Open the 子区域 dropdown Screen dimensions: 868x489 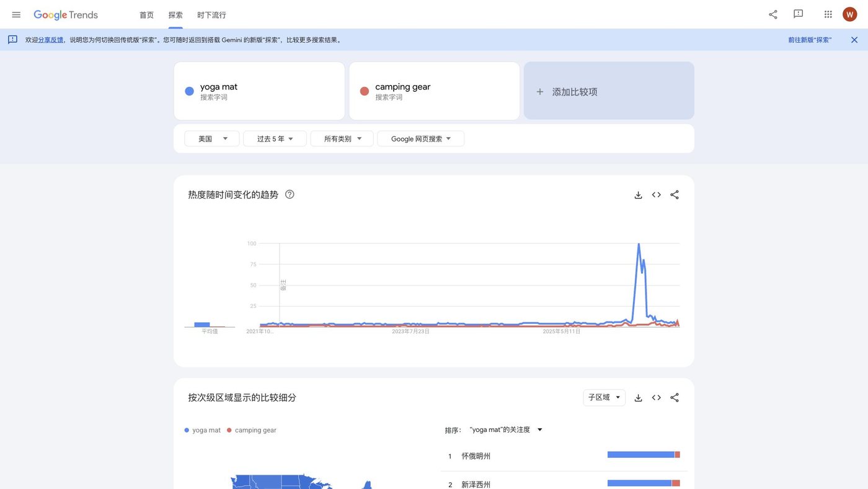[604, 397]
